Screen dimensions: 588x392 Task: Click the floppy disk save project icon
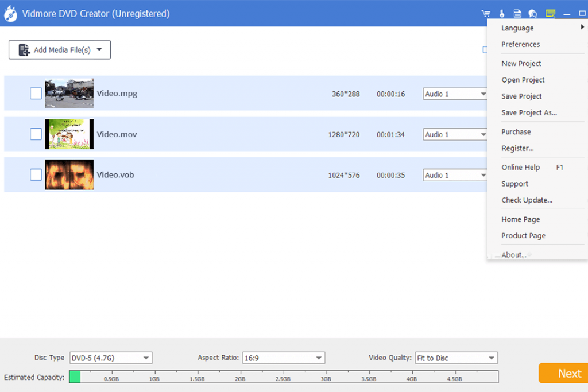coord(517,14)
